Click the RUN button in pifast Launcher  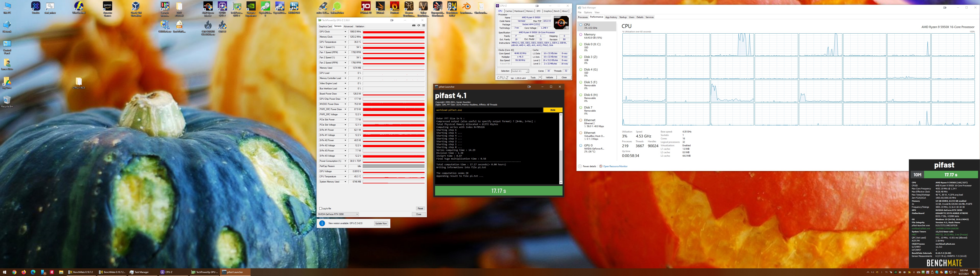point(553,110)
